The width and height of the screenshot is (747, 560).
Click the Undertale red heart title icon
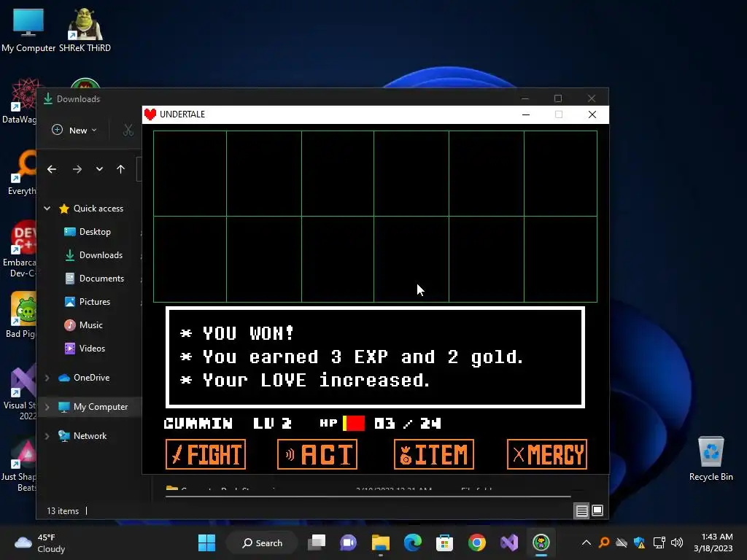[x=150, y=114]
